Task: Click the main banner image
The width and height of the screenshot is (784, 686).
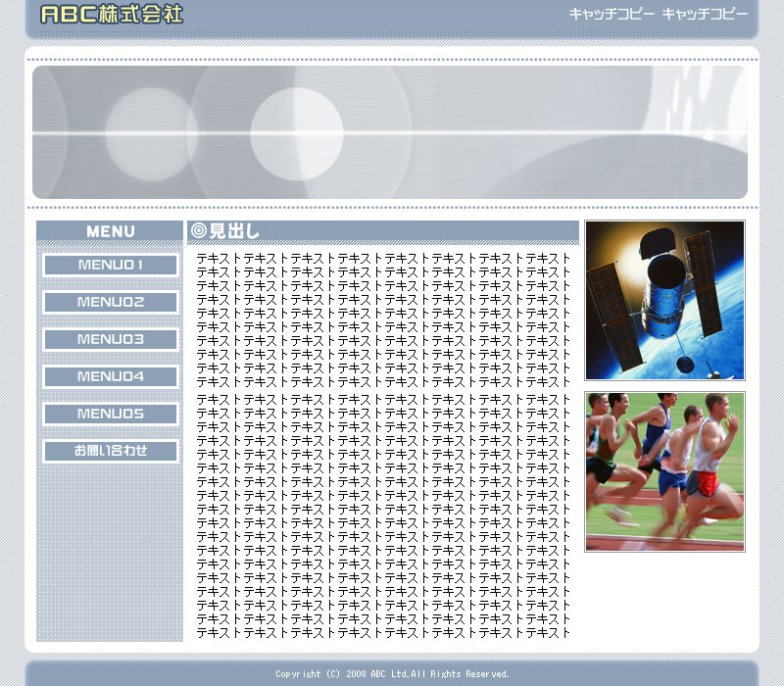Action: 390,132
